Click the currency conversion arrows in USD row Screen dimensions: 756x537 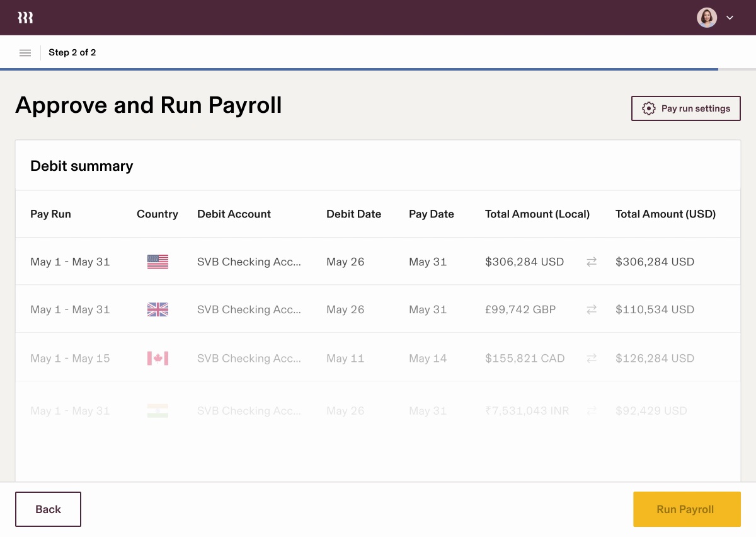point(592,262)
